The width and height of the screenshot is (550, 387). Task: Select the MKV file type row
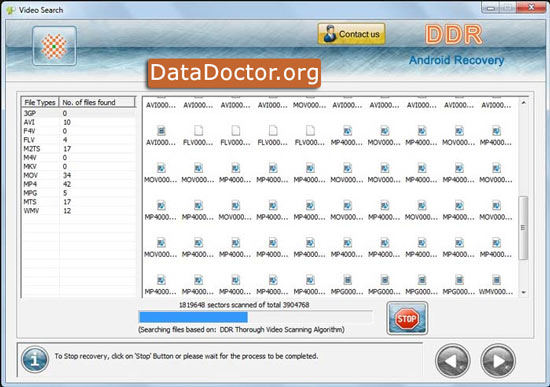pyautogui.click(x=79, y=166)
